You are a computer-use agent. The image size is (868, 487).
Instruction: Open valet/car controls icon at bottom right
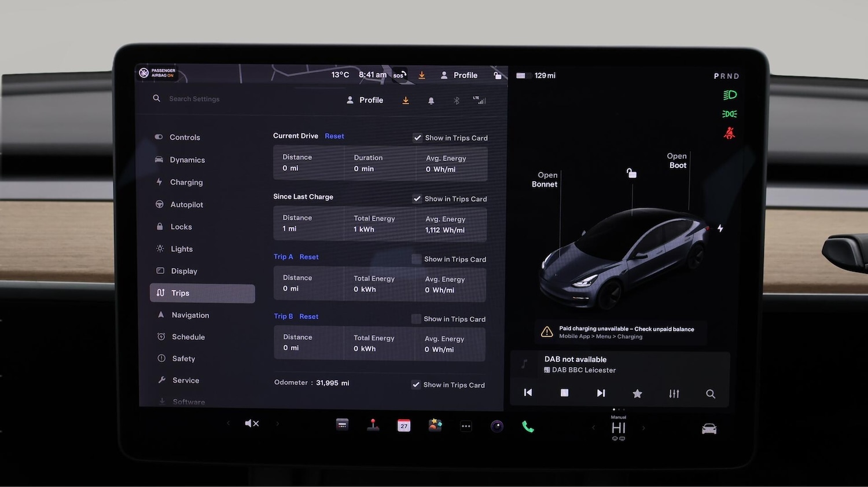coord(708,429)
